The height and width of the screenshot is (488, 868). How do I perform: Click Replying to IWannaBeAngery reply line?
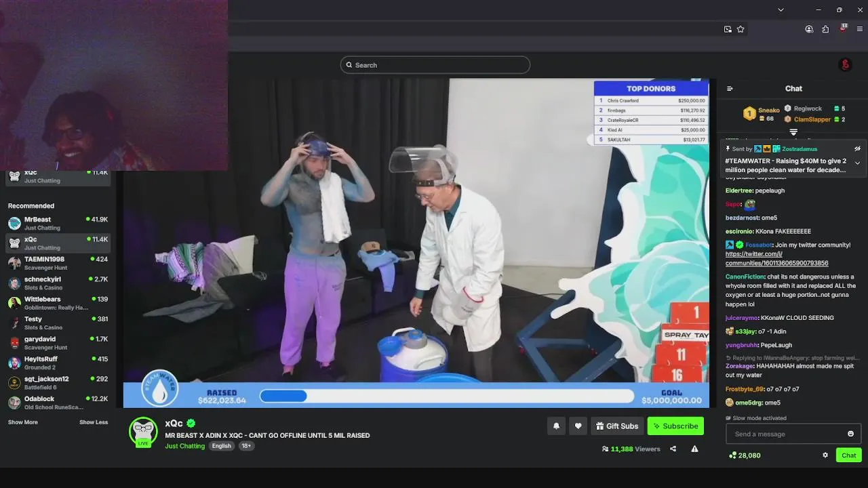click(x=792, y=358)
